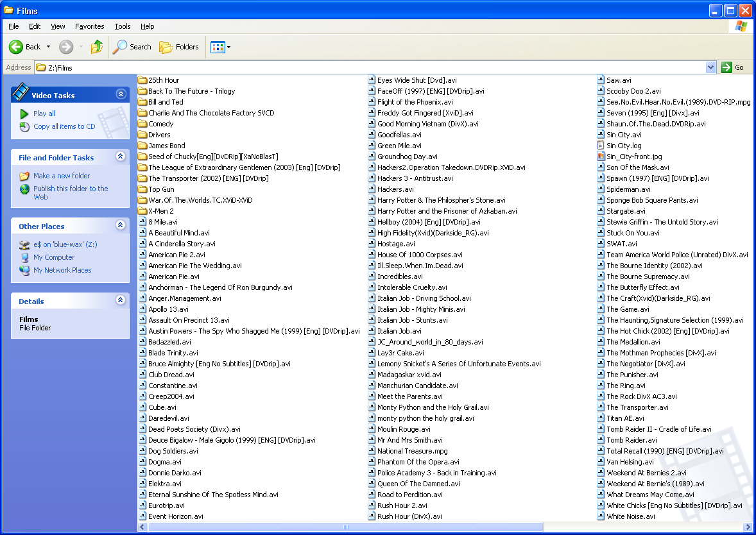The image size is (756, 535).
Task: Select Donnie Darko.avi file icon
Action: [142, 473]
